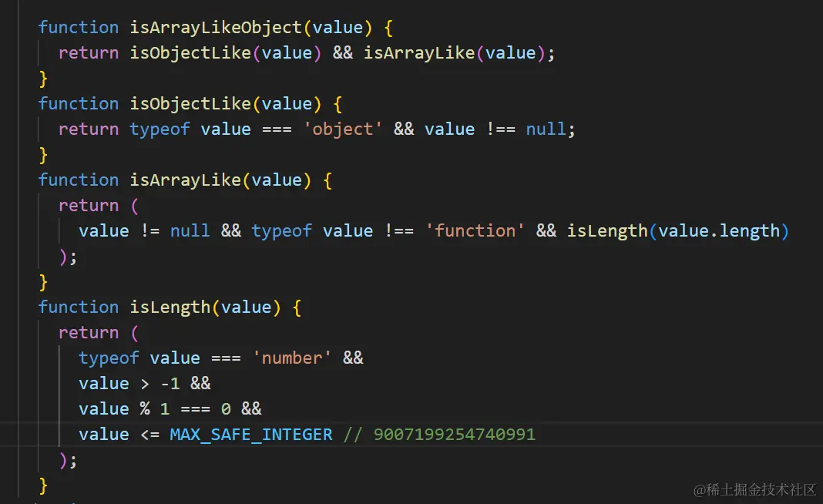Click !== operator before 'function'
Image resolution: width=823 pixels, height=504 pixels.
(399, 231)
